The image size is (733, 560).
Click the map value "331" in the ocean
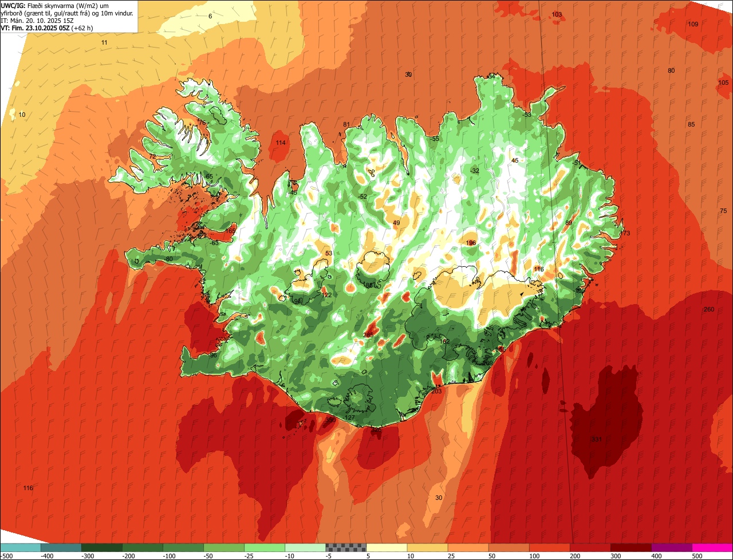(x=596, y=439)
